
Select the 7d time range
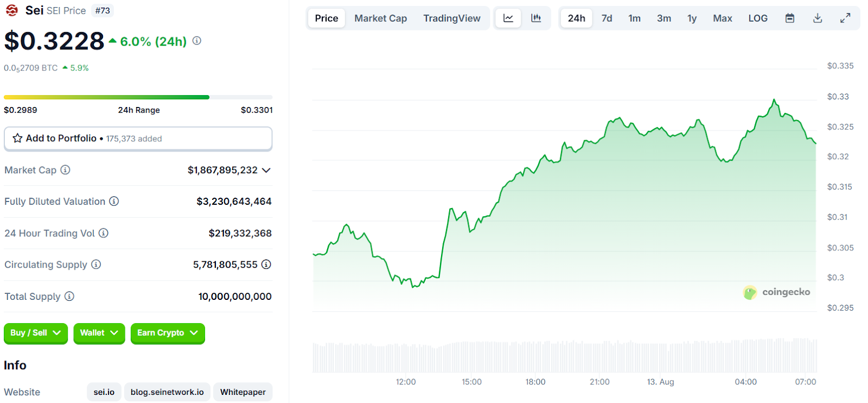(x=607, y=18)
